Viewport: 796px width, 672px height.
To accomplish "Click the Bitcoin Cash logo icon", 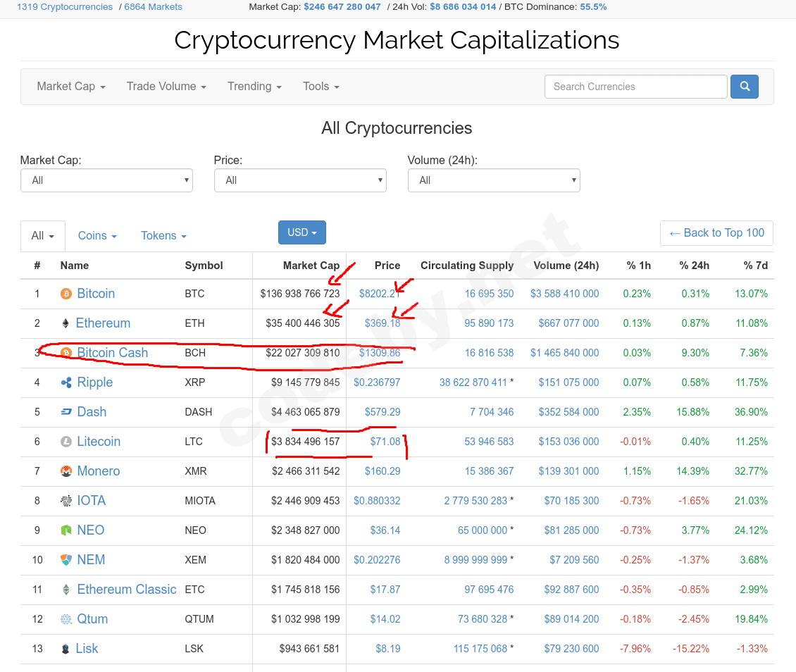I will click(x=66, y=353).
